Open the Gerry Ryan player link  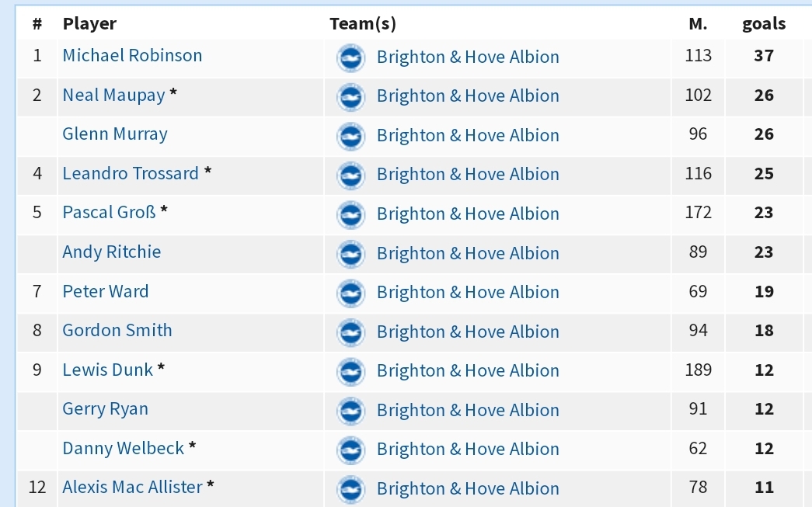[x=105, y=408]
